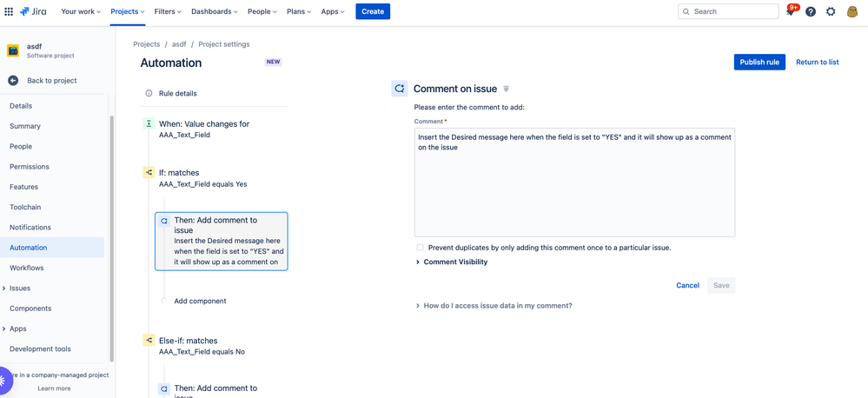Open the Filters dropdown menu
Image resolution: width=868 pixels, height=398 pixels.
(x=168, y=11)
